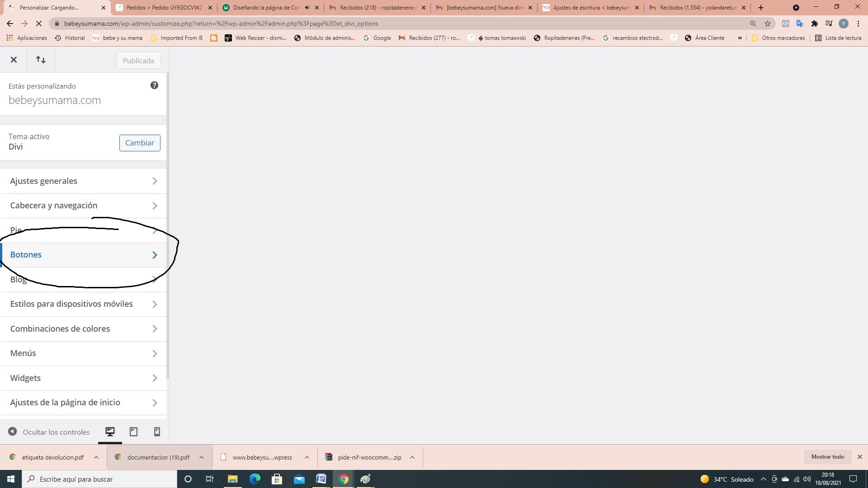This screenshot has height=488, width=868.
Task: Expand options for documentacion (19).pdf download
Action: point(202,457)
